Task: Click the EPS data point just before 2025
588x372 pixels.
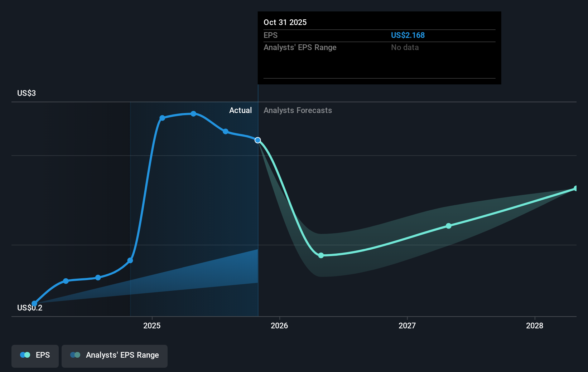Action: (130, 260)
